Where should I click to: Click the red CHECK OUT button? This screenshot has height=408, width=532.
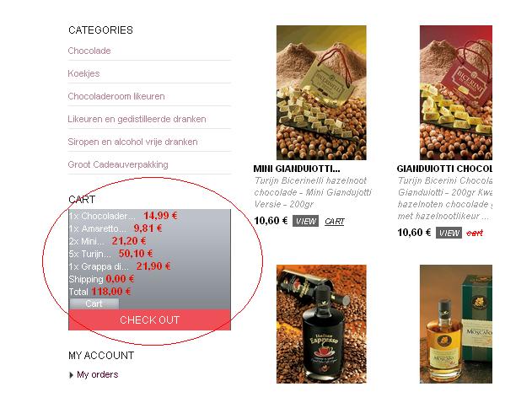click(x=149, y=319)
